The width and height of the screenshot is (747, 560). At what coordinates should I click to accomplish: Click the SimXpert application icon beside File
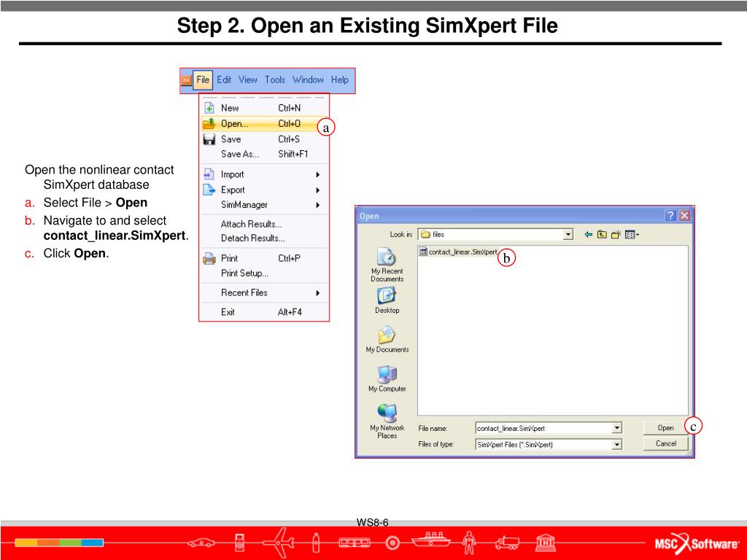[186, 80]
